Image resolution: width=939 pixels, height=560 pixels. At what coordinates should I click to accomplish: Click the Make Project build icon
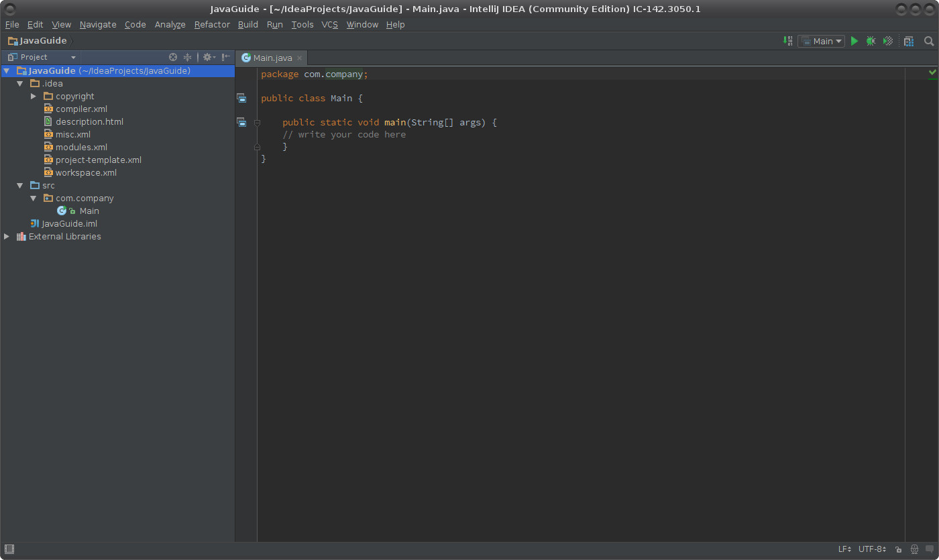coord(788,41)
